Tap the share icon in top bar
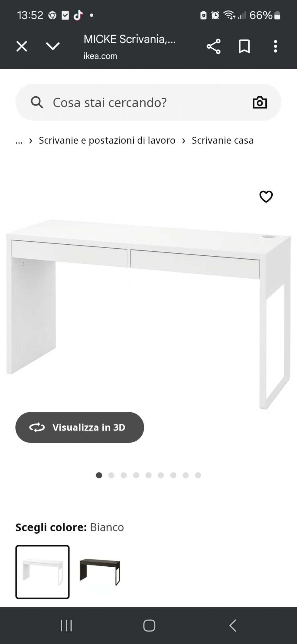The height and width of the screenshot is (644, 297). [213, 46]
